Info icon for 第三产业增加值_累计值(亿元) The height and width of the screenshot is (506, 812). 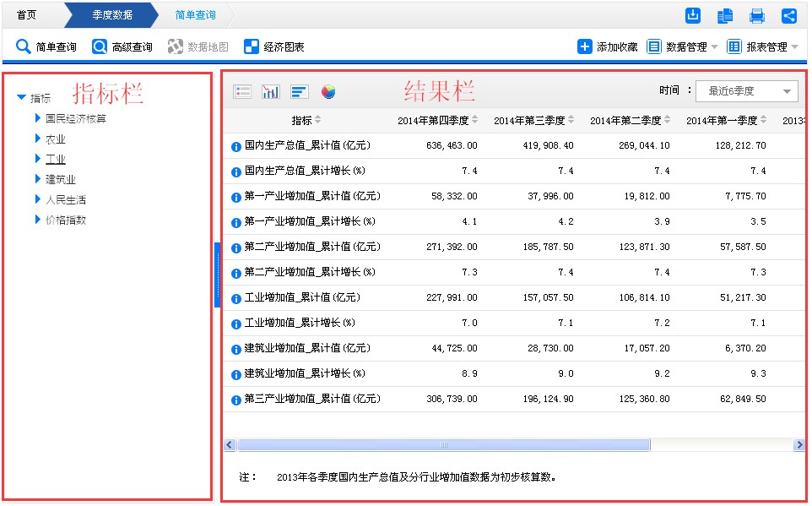coord(236,400)
